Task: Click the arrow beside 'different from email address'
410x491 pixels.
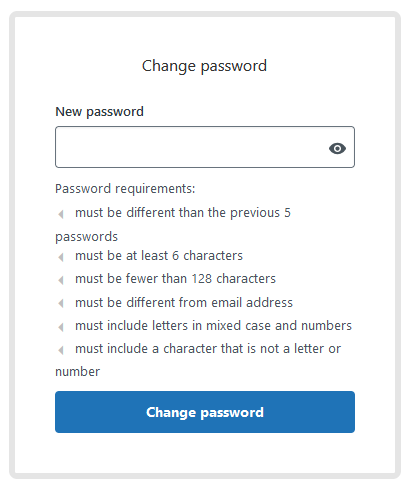Action: 61,303
